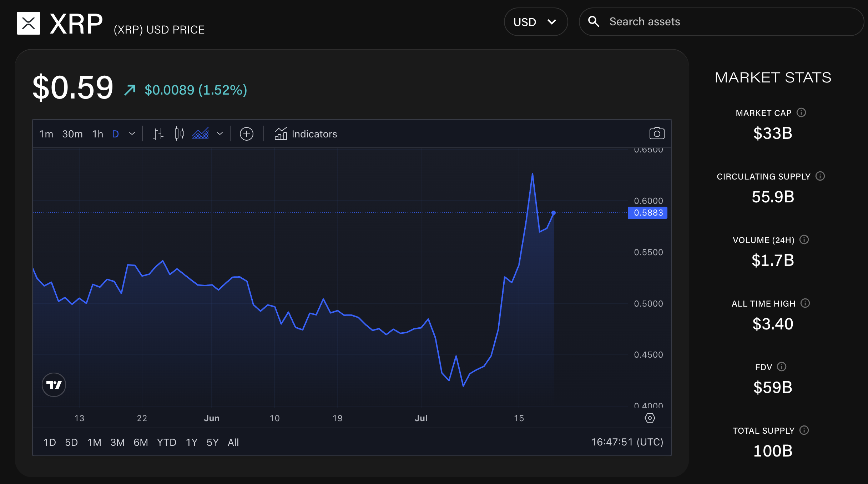
Task: Select the area chart style
Action: [201, 134]
